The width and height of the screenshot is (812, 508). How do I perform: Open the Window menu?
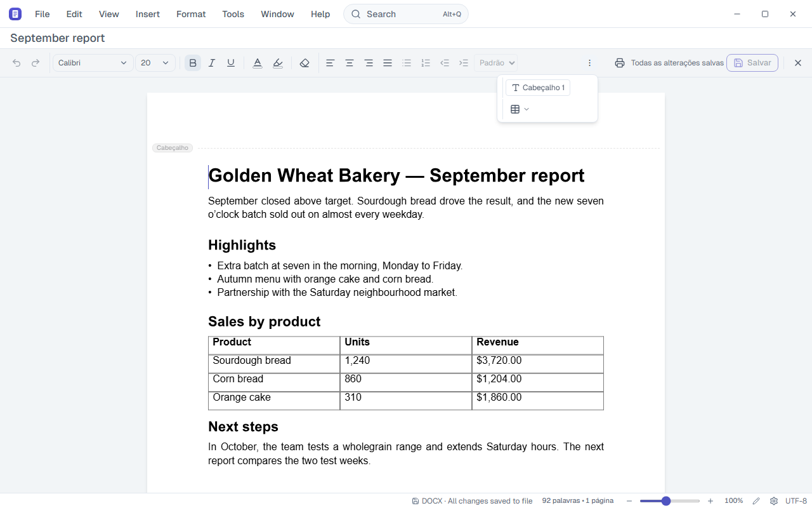click(x=277, y=14)
